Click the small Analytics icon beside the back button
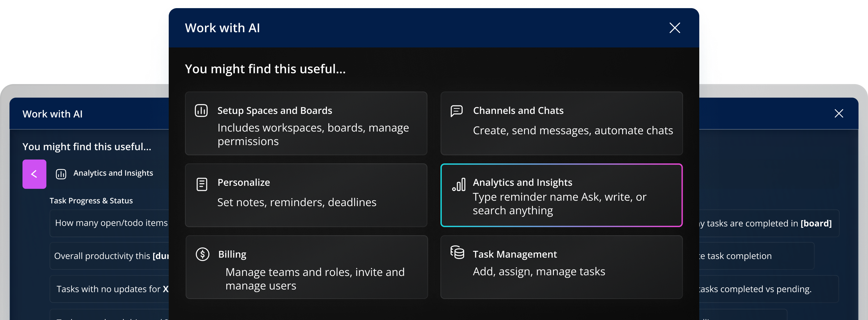 tap(61, 174)
